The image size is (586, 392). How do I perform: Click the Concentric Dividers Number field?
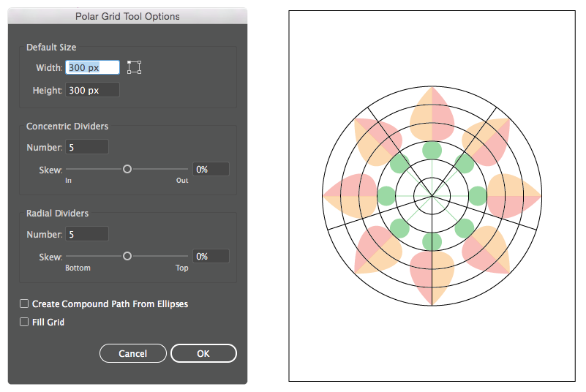point(87,147)
